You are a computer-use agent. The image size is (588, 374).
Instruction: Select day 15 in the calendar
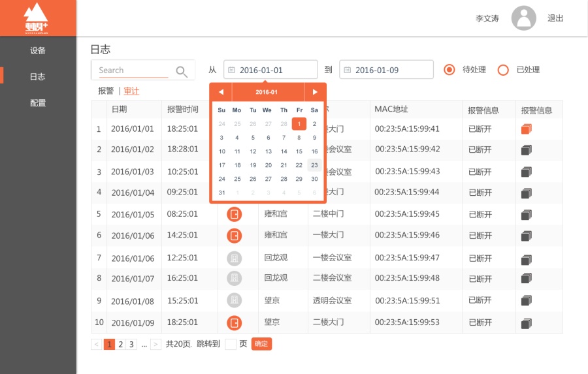click(x=299, y=151)
